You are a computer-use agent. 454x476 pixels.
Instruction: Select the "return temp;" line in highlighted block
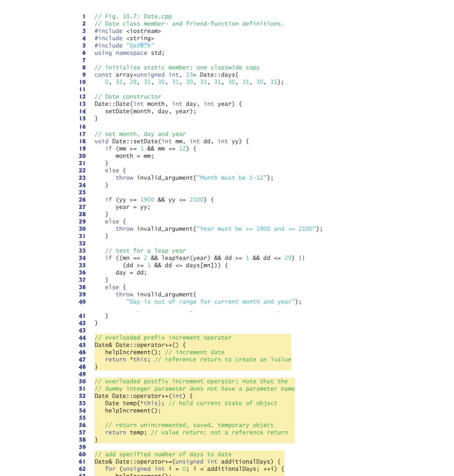coord(126,432)
